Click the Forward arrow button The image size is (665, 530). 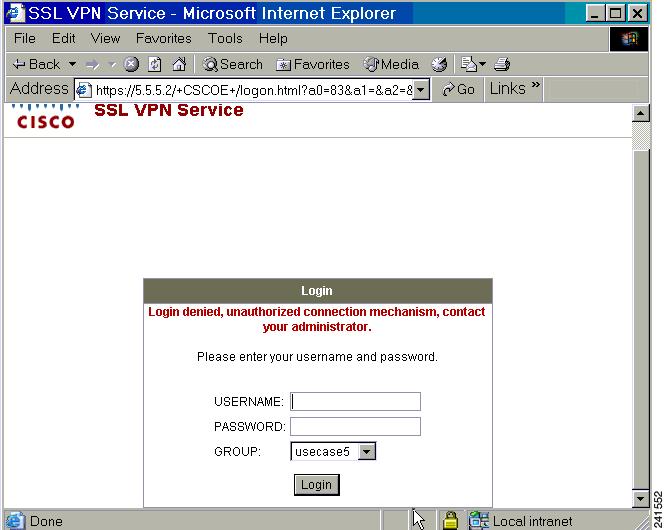click(92, 65)
